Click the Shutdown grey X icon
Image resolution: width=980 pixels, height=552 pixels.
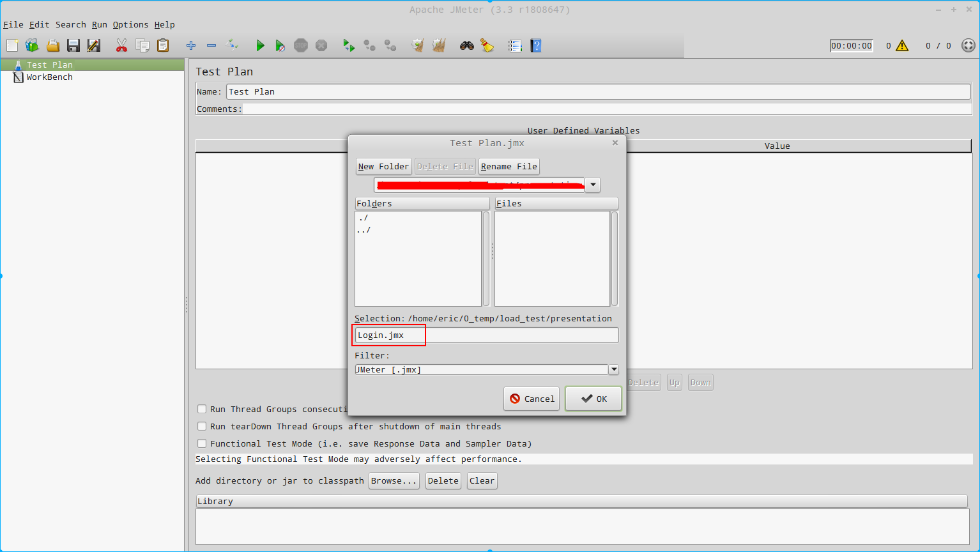321,45
